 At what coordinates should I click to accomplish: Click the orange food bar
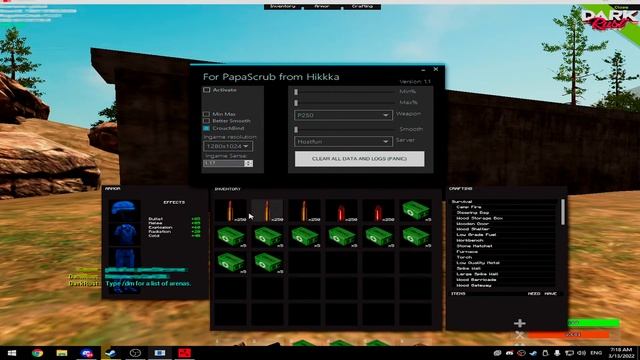coord(569,334)
